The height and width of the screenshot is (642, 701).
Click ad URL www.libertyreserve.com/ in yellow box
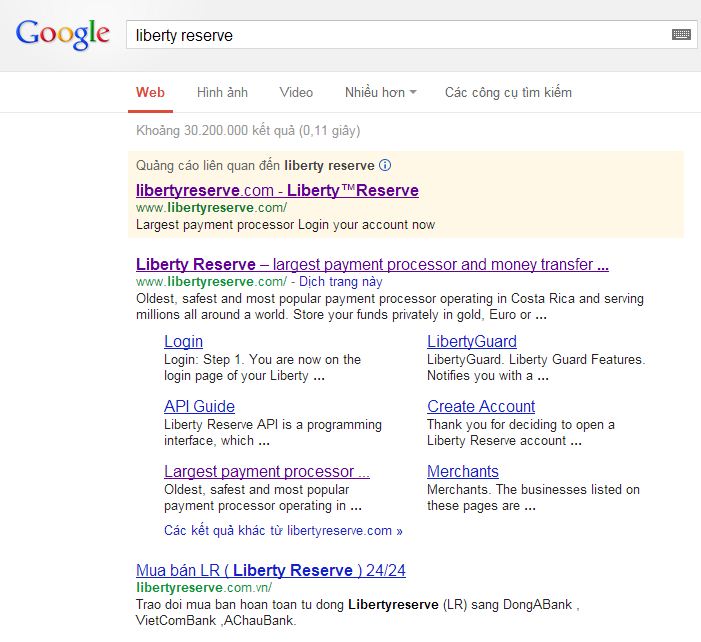coord(211,208)
